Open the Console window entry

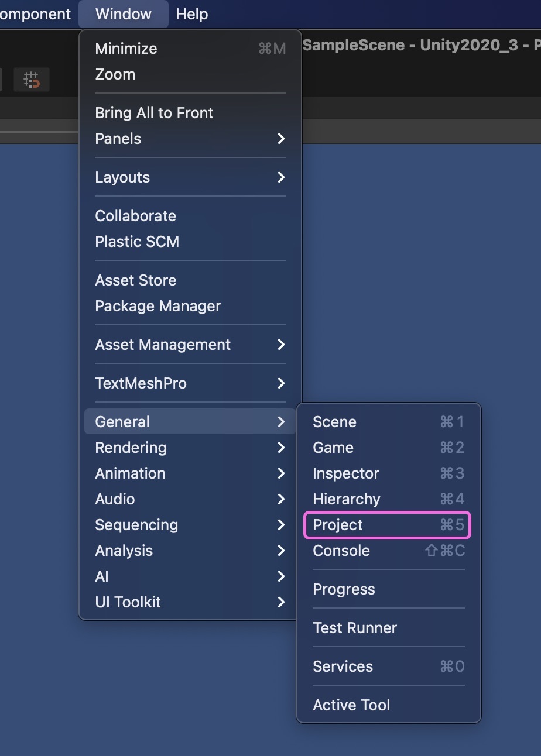click(388, 551)
